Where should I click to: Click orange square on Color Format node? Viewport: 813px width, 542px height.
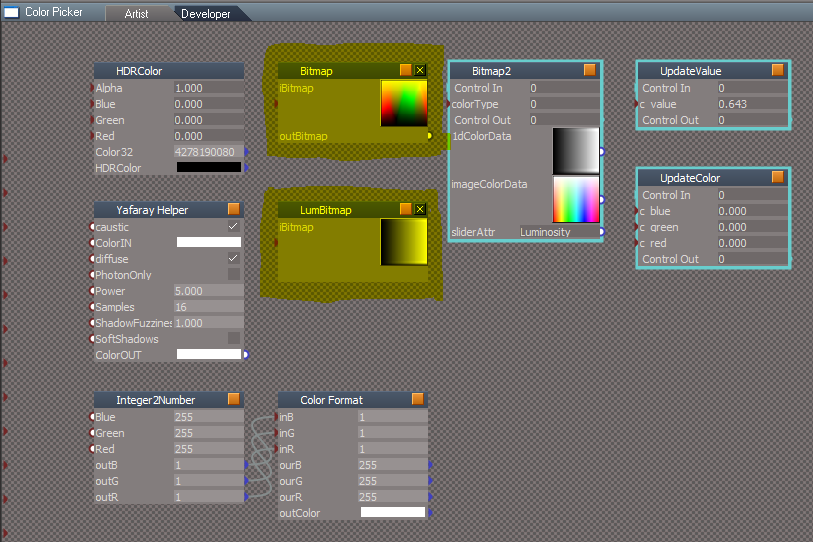pyautogui.click(x=418, y=399)
